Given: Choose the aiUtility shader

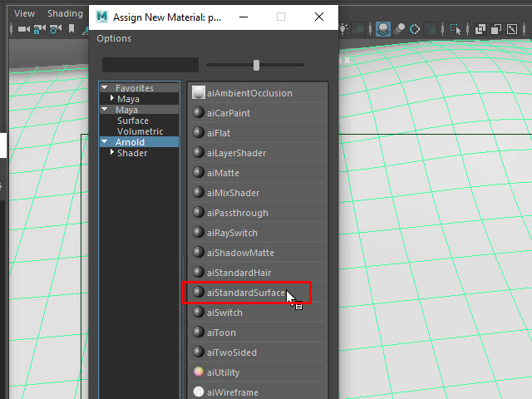Looking at the screenshot, I should tap(224, 372).
